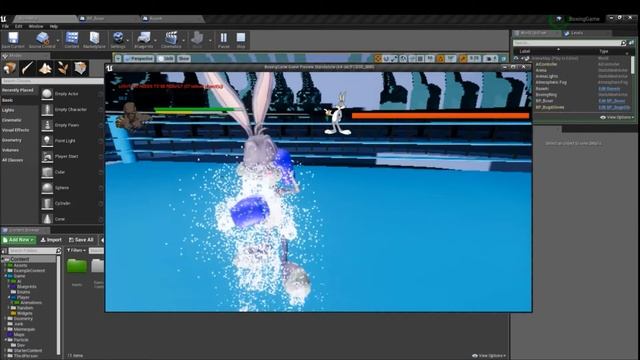Click the Perspective viewport button
This screenshot has height=360, width=640.
coord(139,59)
